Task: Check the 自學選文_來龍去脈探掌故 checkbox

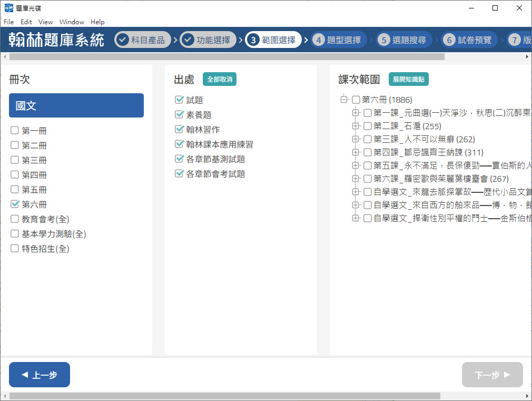Action: click(x=368, y=192)
